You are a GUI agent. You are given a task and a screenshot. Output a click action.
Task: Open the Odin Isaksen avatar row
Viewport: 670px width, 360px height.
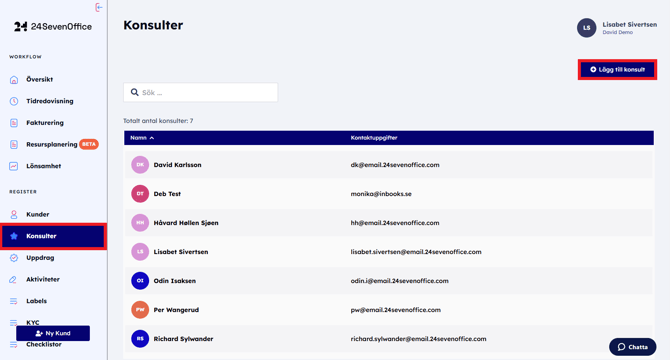pyautogui.click(x=388, y=281)
